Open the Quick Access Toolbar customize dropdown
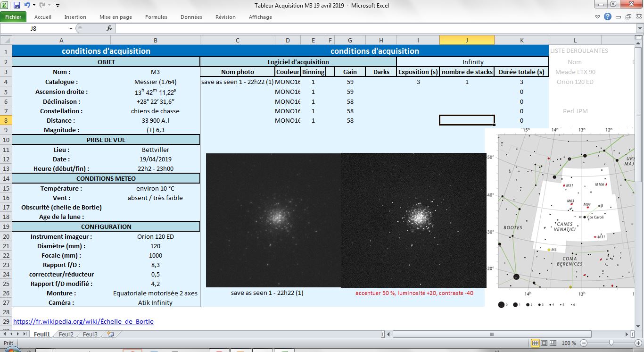The height and width of the screenshot is (352, 644). coord(58,5)
